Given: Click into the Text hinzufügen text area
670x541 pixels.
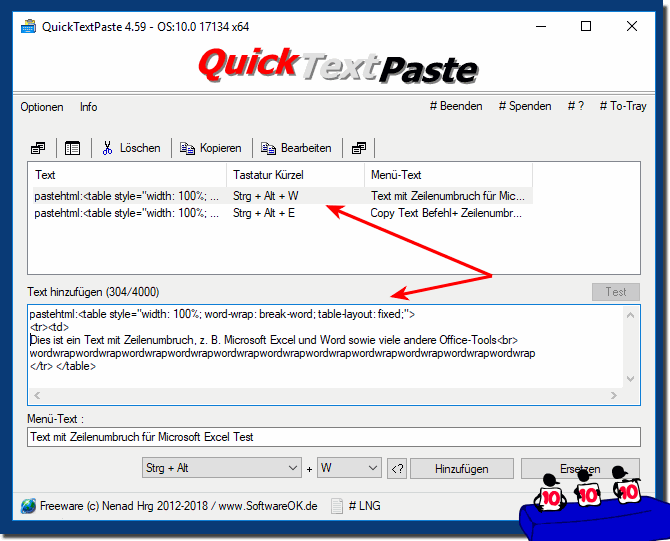Looking at the screenshot, I should 326,347.
